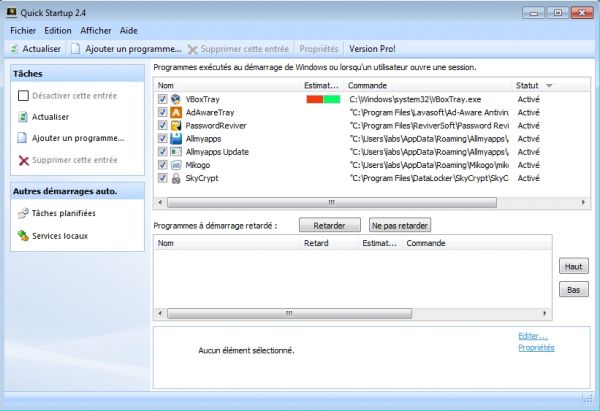Open the Fichier menu

tap(23, 31)
